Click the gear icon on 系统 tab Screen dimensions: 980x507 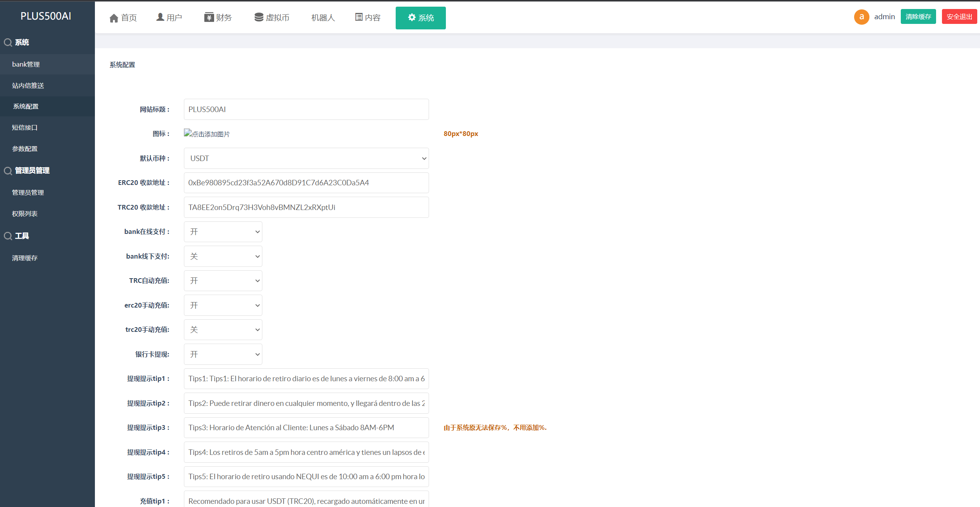pyautogui.click(x=412, y=17)
